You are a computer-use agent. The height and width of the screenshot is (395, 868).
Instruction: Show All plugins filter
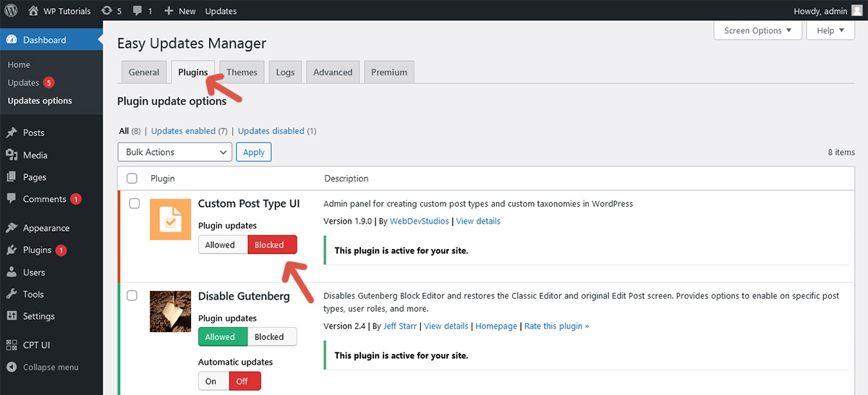[x=123, y=131]
